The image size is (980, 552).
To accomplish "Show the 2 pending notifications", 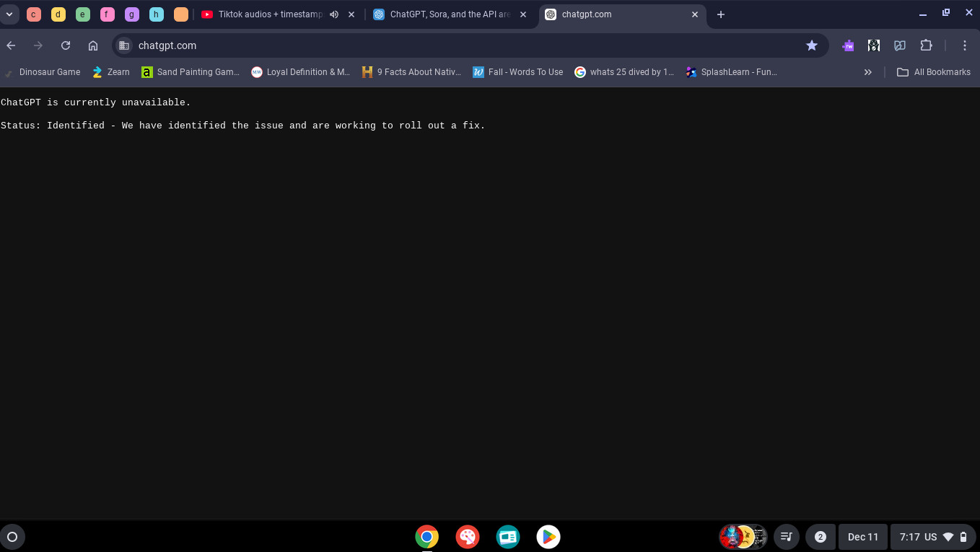I will pos(820,537).
